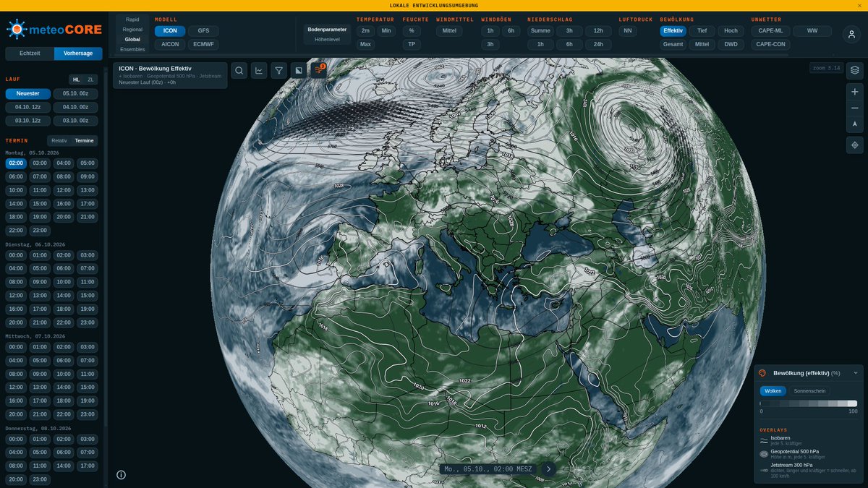Select temperature Max parameter

pyautogui.click(x=365, y=44)
